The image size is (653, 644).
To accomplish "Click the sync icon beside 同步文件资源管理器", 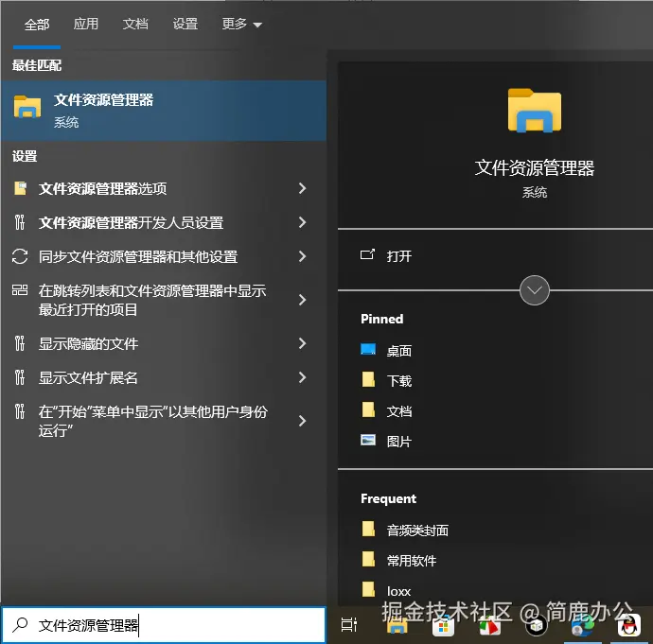I will 20,256.
